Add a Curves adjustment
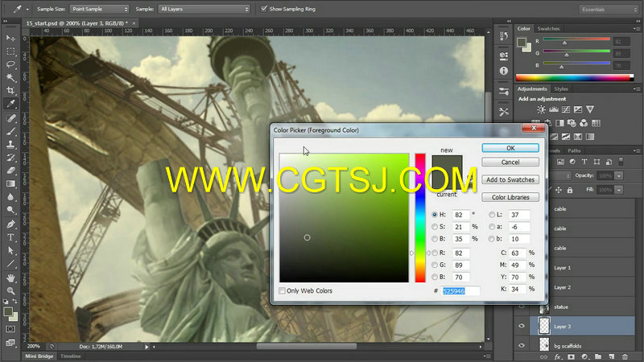 tap(566, 109)
